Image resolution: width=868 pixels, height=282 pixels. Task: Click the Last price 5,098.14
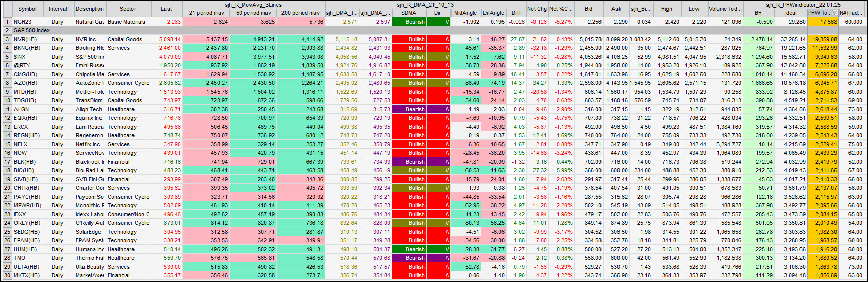tap(166, 39)
